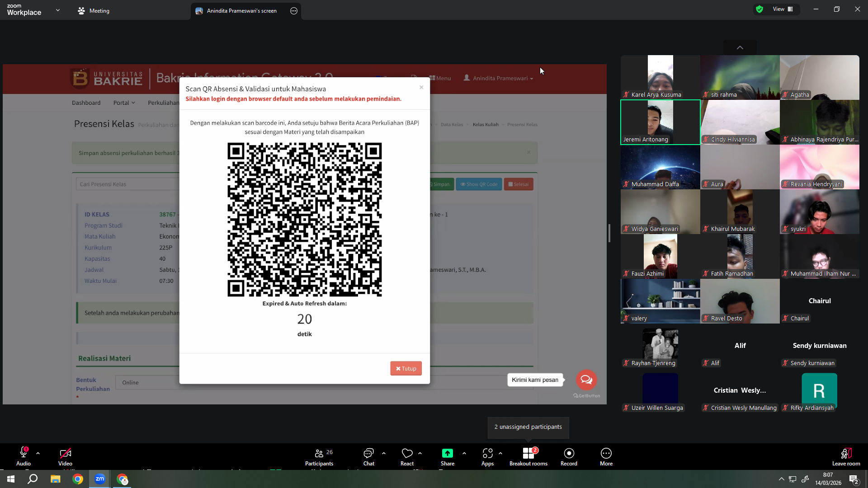
Task: Dismiss the green success alert X
Action: coord(528,152)
